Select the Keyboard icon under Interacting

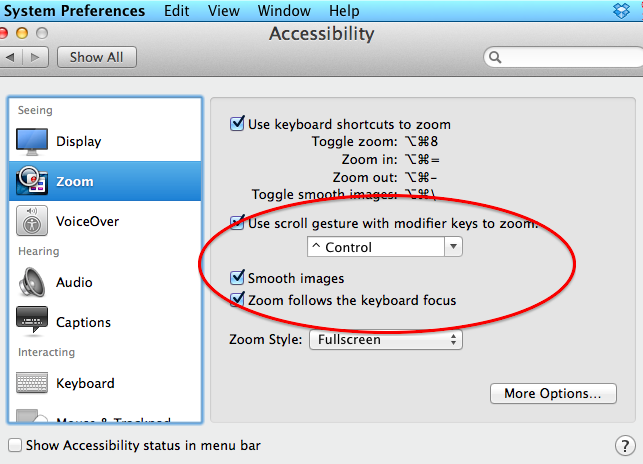point(32,382)
